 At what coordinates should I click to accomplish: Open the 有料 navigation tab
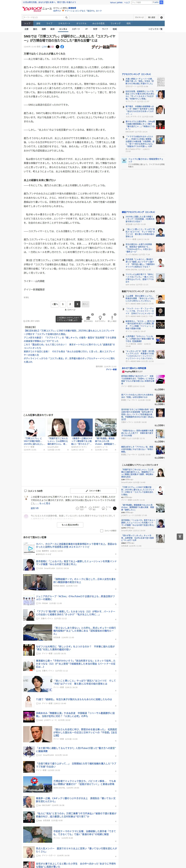tap(128, 24)
